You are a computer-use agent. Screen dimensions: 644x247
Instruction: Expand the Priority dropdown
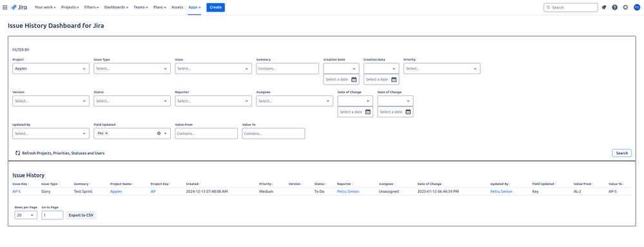tap(442, 68)
